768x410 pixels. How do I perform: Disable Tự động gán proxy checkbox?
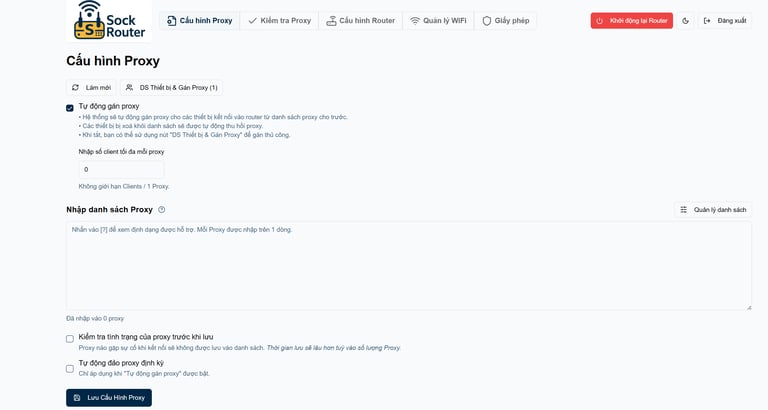click(x=70, y=108)
